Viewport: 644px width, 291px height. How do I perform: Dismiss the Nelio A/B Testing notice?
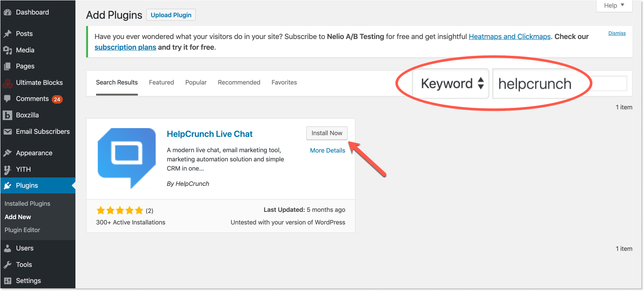pyautogui.click(x=617, y=33)
